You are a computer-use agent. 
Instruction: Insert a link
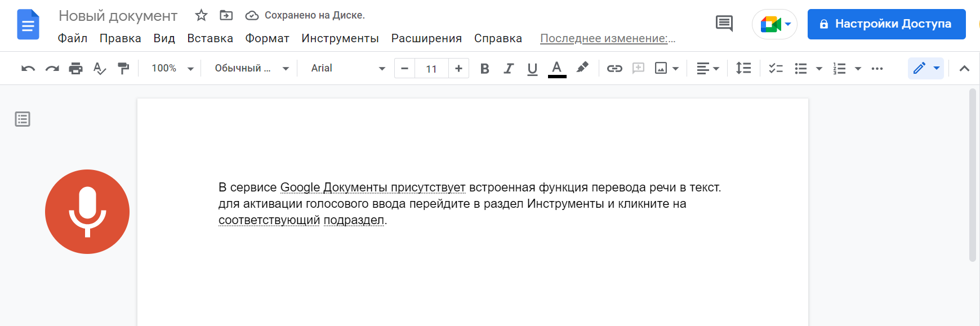(x=614, y=69)
